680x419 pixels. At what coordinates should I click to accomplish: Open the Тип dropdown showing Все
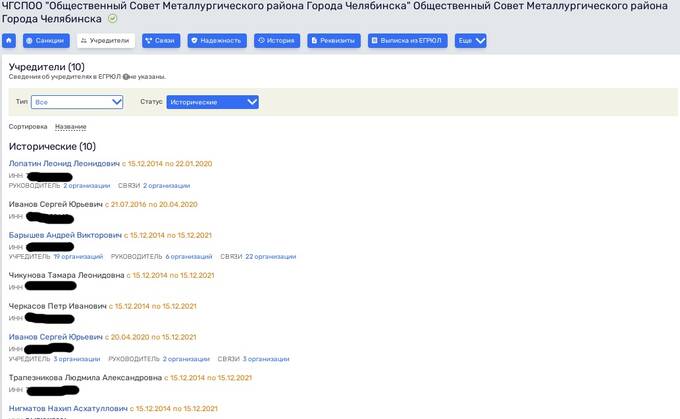(x=77, y=102)
